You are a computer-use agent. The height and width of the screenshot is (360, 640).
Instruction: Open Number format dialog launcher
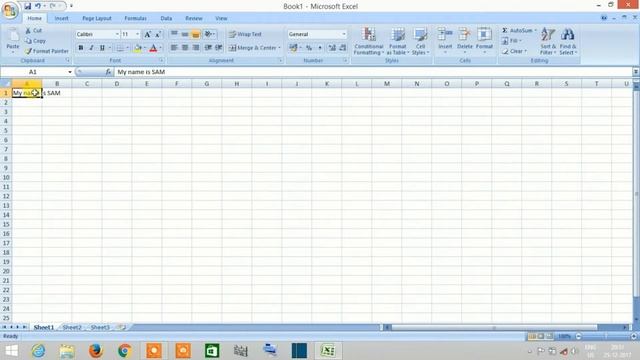point(345,60)
